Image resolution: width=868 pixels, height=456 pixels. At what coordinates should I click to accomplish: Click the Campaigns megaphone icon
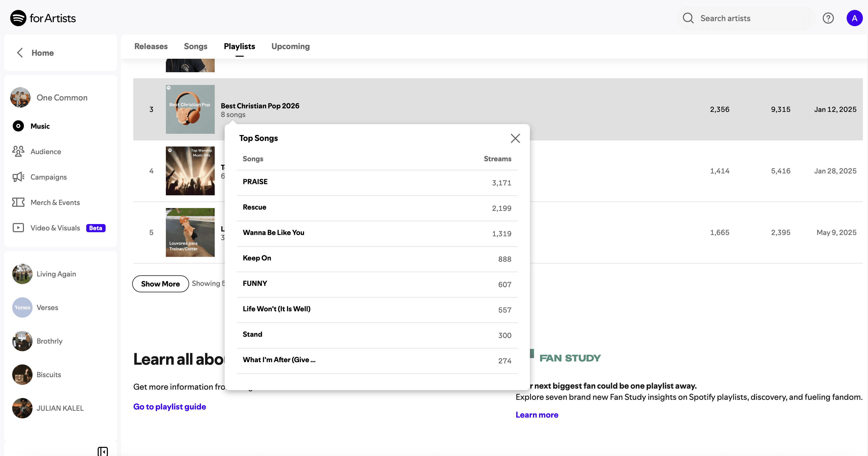coord(18,177)
